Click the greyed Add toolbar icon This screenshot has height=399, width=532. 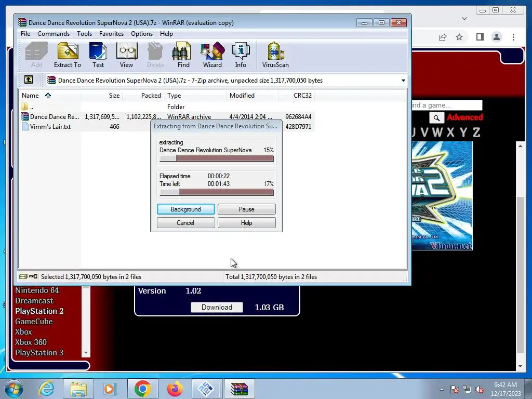click(x=37, y=55)
